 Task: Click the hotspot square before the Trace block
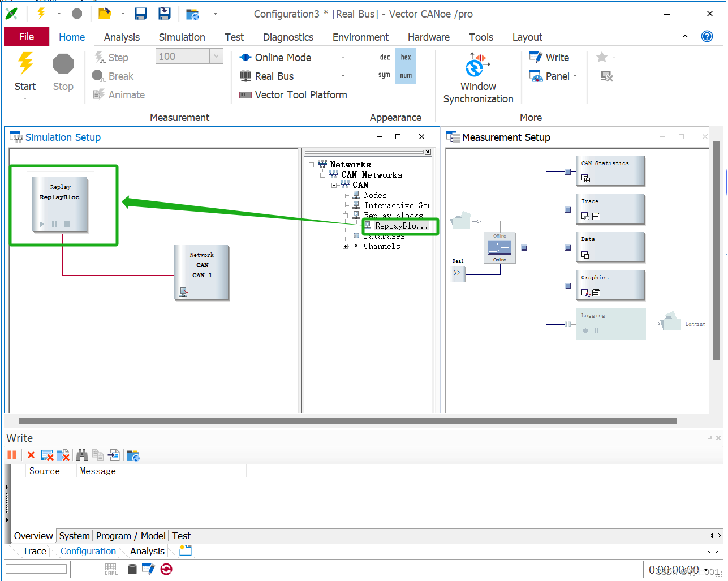pyautogui.click(x=568, y=210)
